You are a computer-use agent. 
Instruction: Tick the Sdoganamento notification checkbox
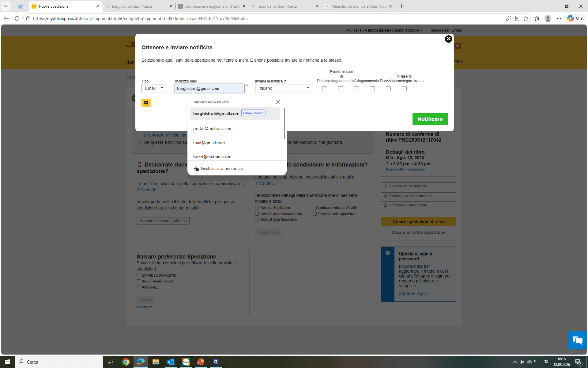356,89
